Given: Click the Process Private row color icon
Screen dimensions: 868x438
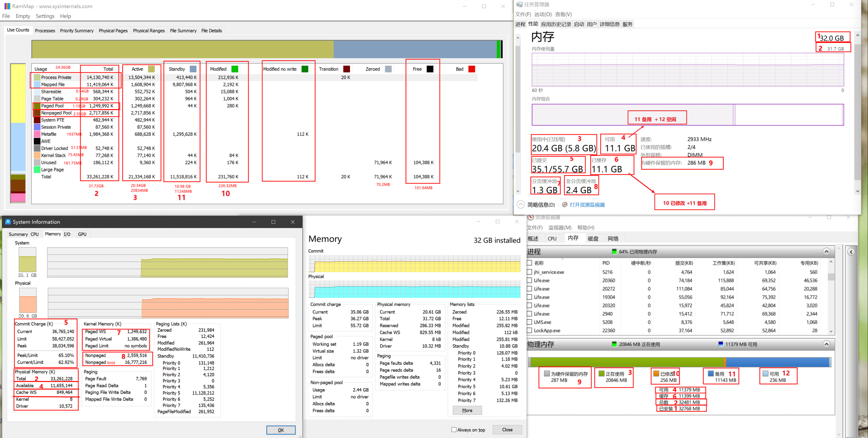Looking at the screenshot, I should [37, 77].
